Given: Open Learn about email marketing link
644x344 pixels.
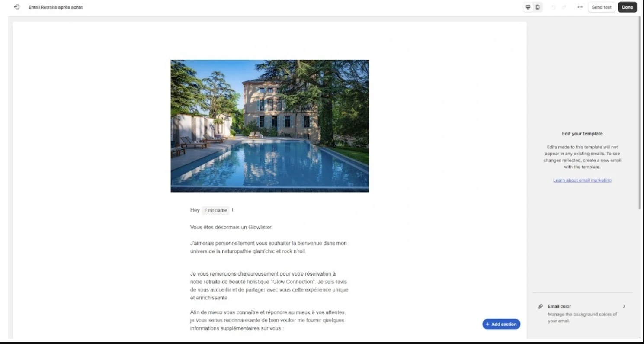Looking at the screenshot, I should (x=582, y=180).
